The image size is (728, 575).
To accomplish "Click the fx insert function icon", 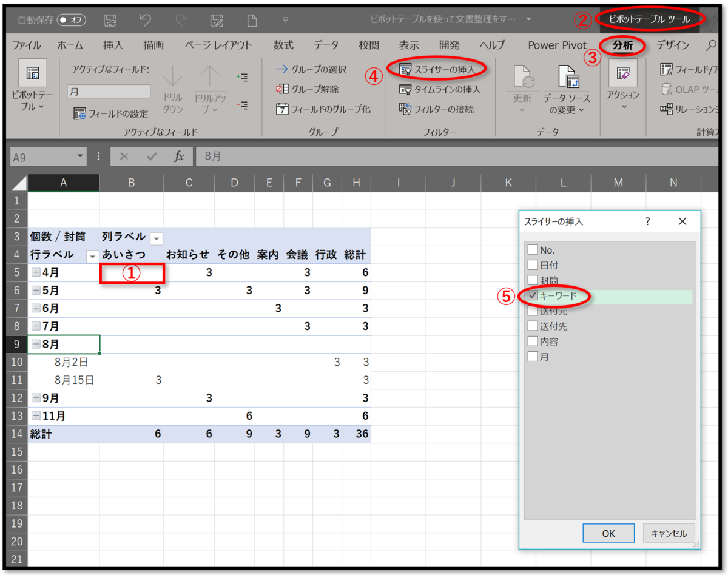I will point(179,156).
